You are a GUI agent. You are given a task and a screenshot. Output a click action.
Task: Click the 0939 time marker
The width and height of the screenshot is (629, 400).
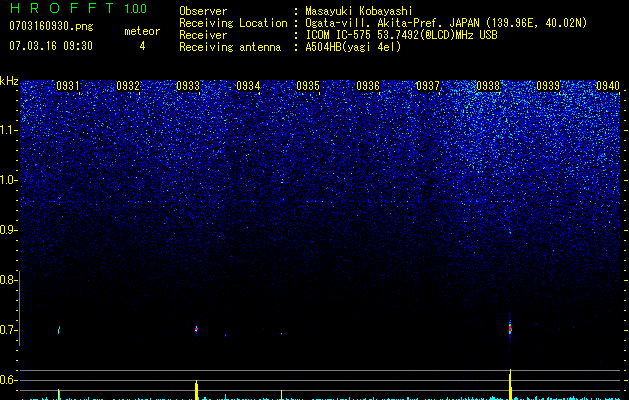[x=548, y=86]
